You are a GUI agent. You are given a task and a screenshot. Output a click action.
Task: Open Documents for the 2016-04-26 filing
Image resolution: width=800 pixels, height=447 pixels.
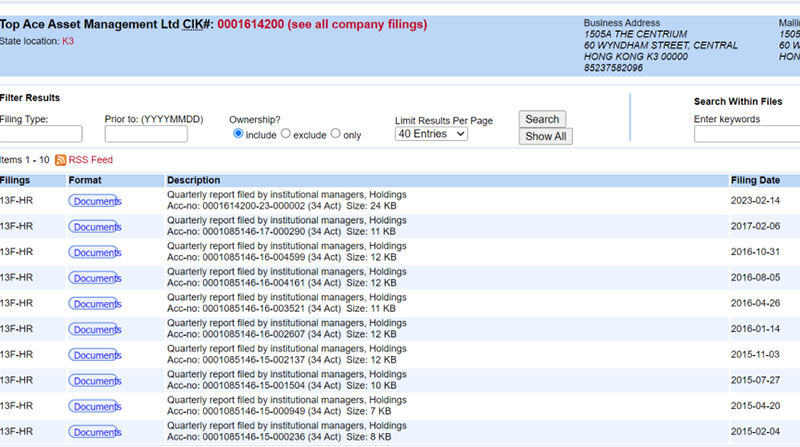[x=95, y=304]
